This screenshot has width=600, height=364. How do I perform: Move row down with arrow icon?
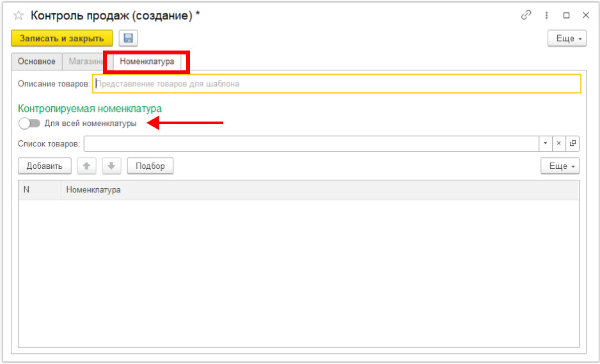pos(112,166)
